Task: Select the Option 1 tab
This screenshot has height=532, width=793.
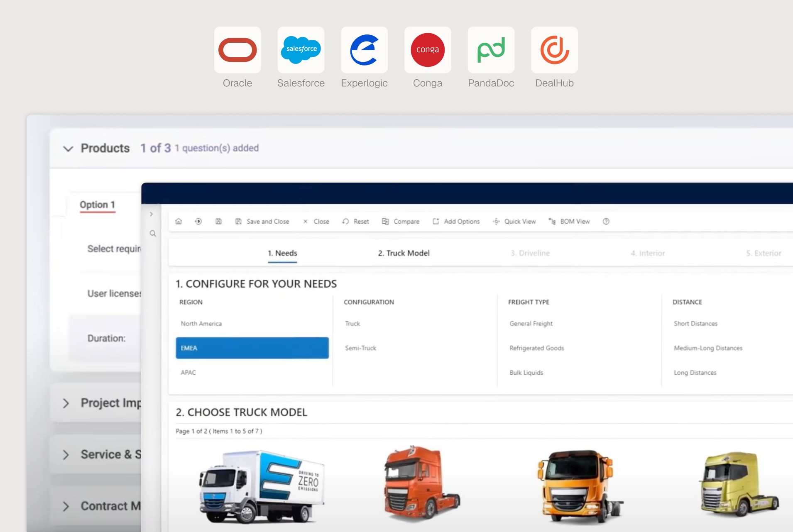Action: click(x=97, y=205)
